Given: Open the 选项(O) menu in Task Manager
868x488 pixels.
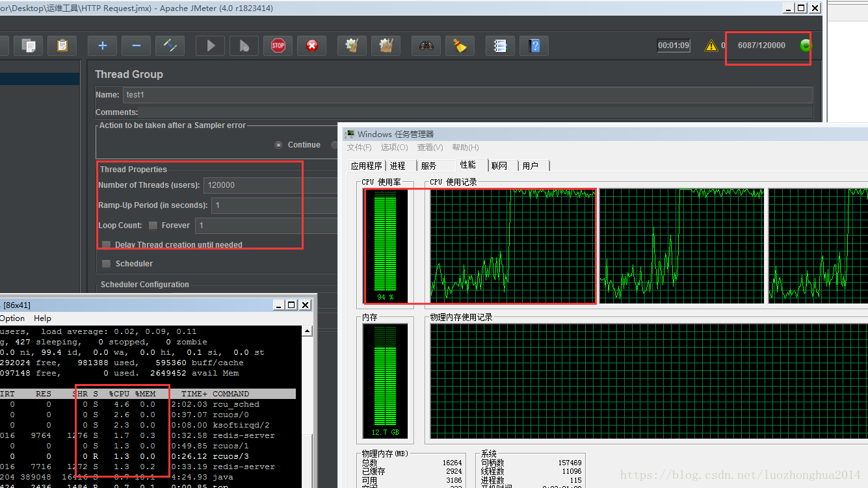Looking at the screenshot, I should 395,148.
